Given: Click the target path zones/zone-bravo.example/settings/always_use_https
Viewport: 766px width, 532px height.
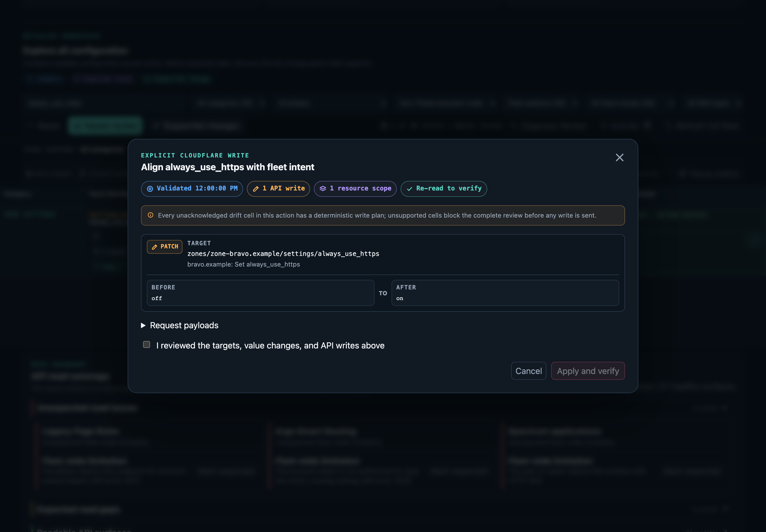Looking at the screenshot, I should [283, 254].
